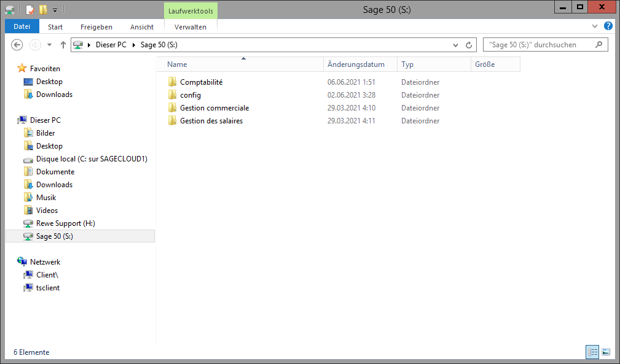Open Bilder in the navigation pane
620x364 pixels.
(45, 133)
